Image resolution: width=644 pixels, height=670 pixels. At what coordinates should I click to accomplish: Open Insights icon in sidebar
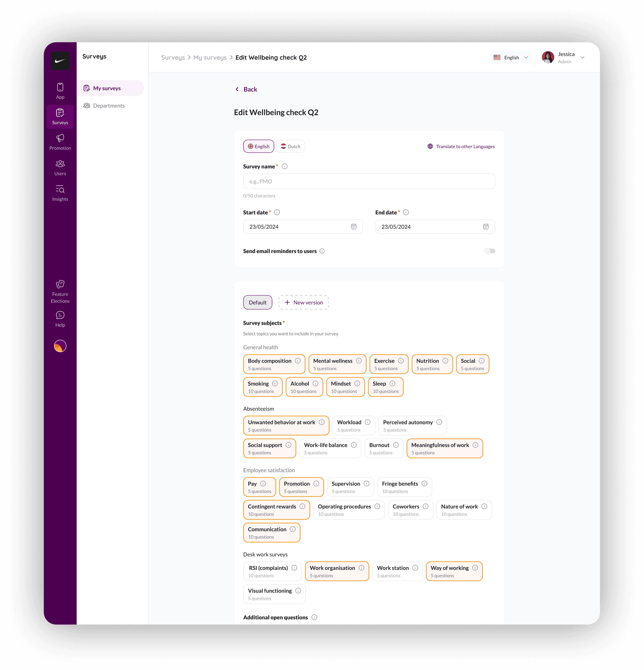click(60, 189)
